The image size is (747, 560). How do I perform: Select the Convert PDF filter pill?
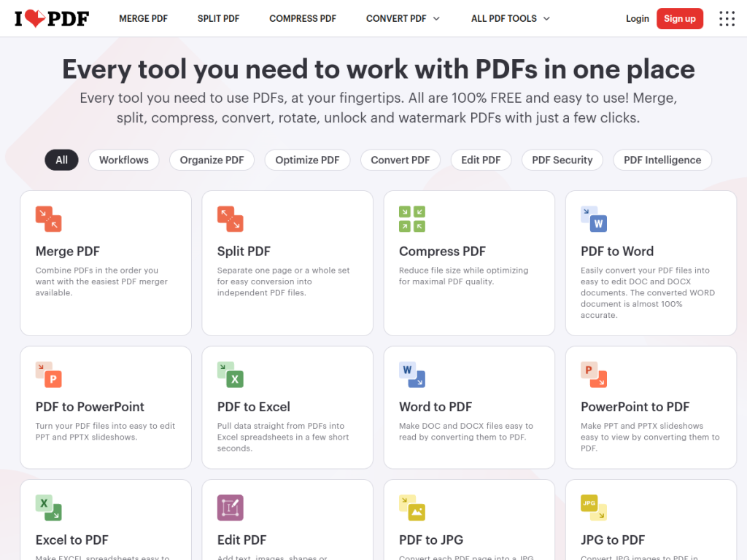(400, 160)
